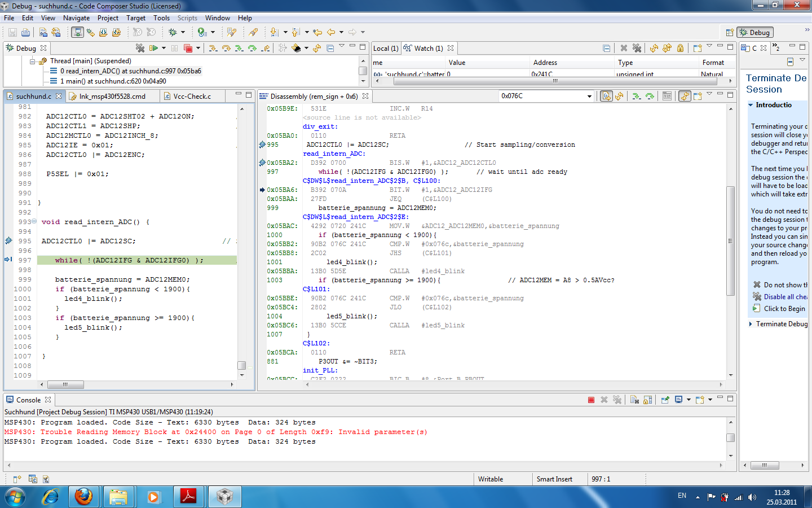Toggle breakpoint marker on line 995
This screenshot has width=812, height=508.
coord(8,241)
